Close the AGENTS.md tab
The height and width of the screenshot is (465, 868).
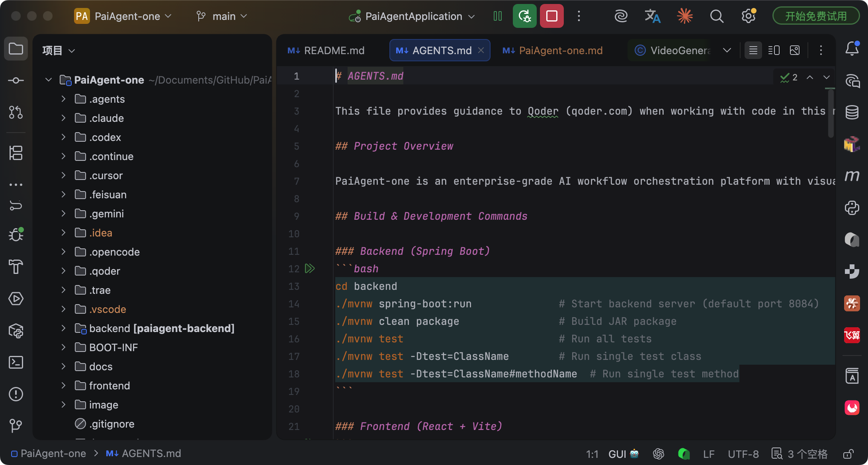pos(481,50)
